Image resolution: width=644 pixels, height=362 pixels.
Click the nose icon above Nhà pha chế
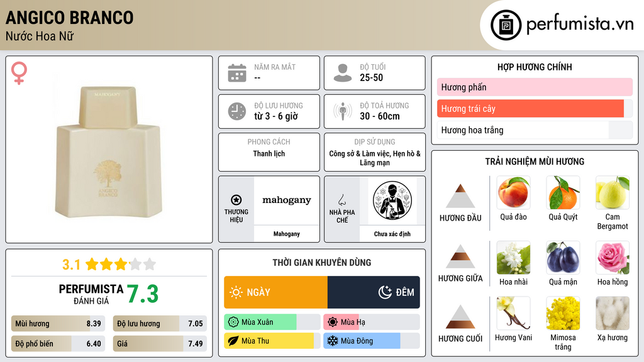341,200
